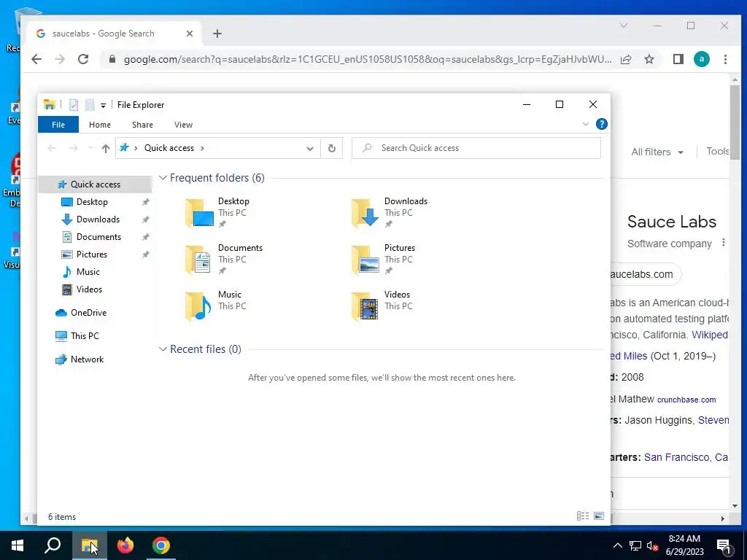Open address bar previous locations dropdown
This screenshot has height=560, width=747.
(x=309, y=149)
